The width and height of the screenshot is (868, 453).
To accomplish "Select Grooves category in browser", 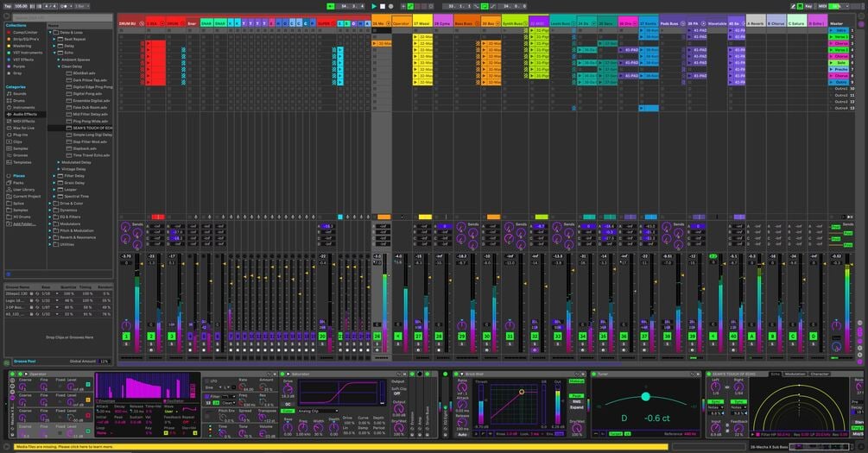I will pyautogui.click(x=21, y=154).
